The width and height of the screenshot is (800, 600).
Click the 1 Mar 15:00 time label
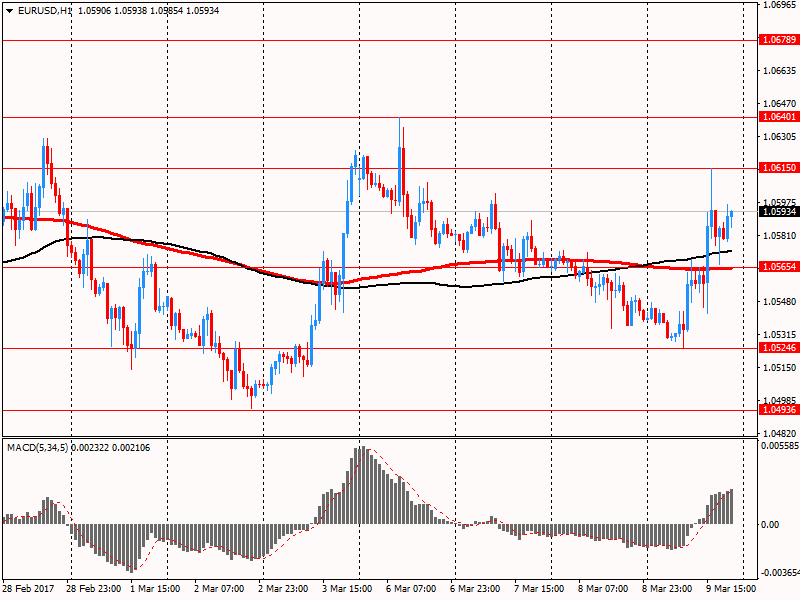pos(155,588)
